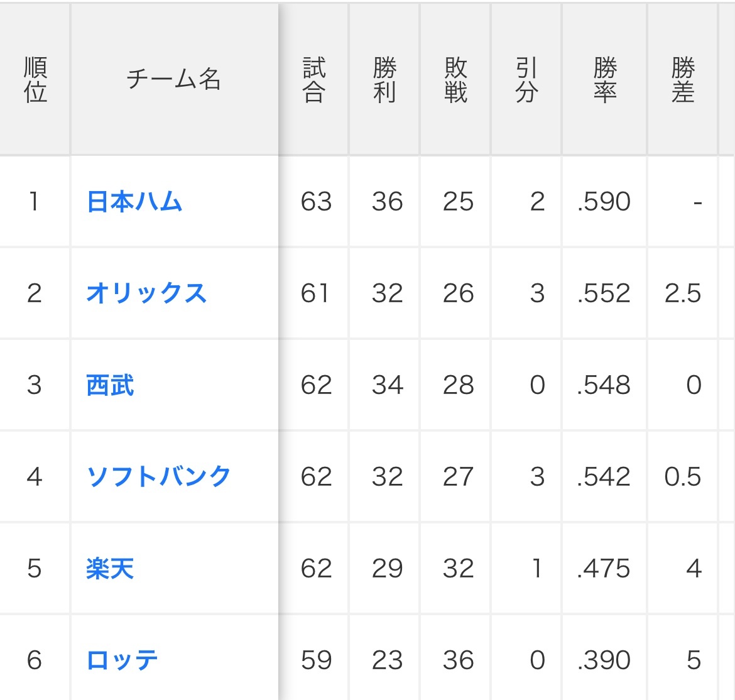Select the 敗戦 column header
This screenshot has width=735, height=700.
click(x=455, y=79)
